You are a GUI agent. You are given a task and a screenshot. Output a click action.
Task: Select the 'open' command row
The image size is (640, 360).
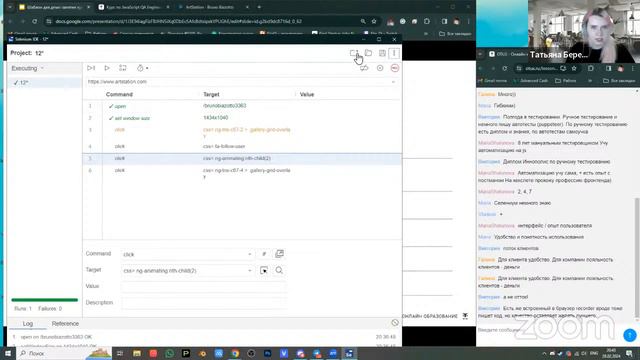click(242, 106)
